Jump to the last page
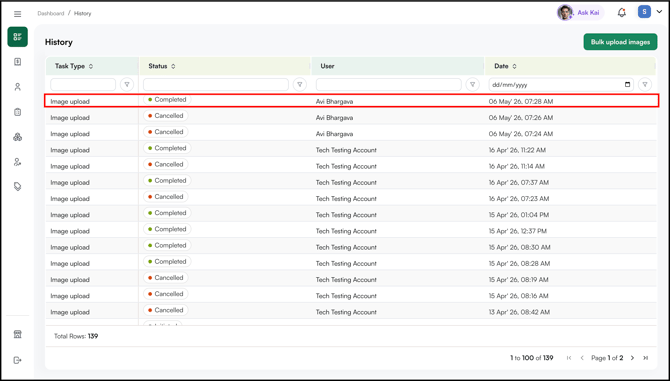Screen dimensions: 670x381 pyautogui.click(x=646, y=358)
